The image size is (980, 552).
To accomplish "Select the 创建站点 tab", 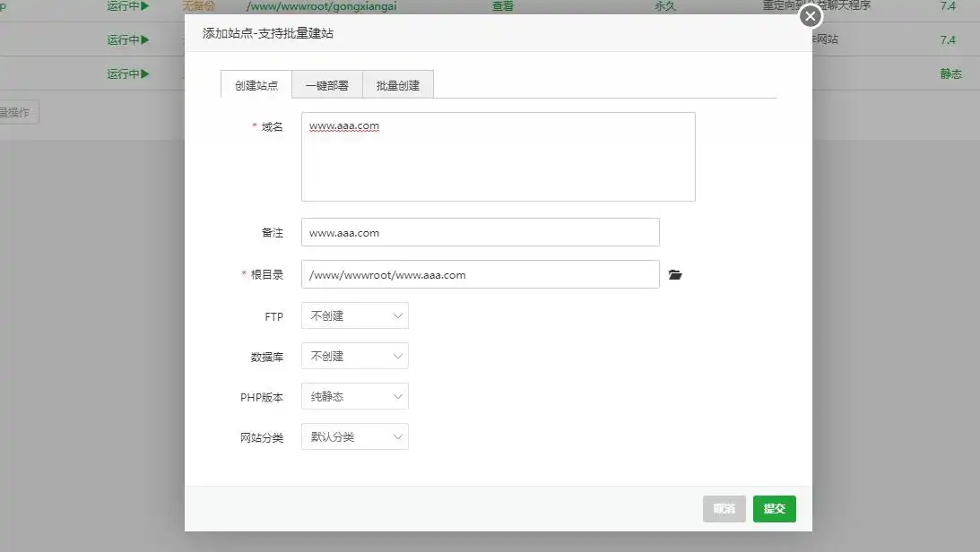I will [255, 83].
